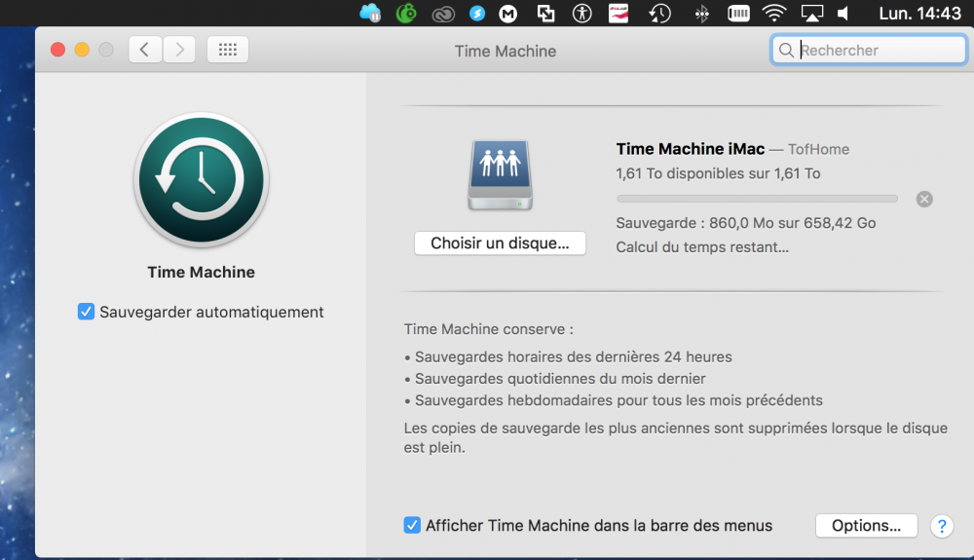Click the red close window button

(57, 50)
